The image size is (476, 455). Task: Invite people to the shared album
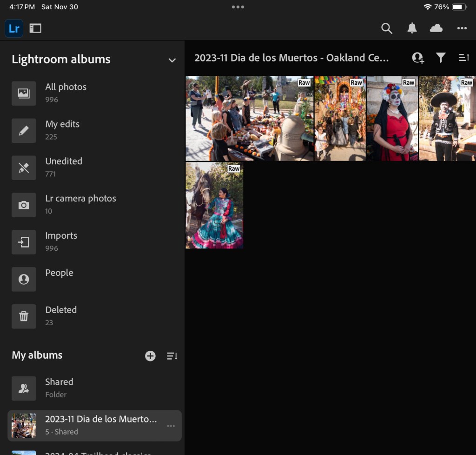tap(418, 58)
